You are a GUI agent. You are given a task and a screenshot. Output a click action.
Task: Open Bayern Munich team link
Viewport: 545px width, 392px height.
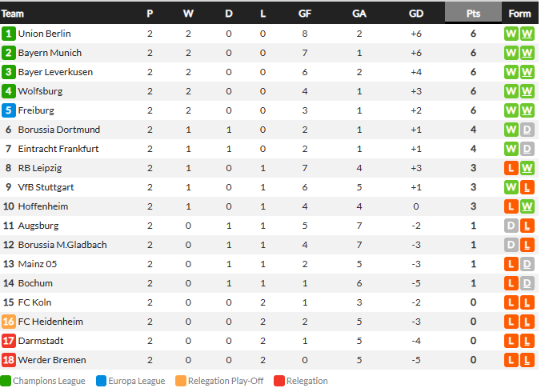tap(50, 53)
